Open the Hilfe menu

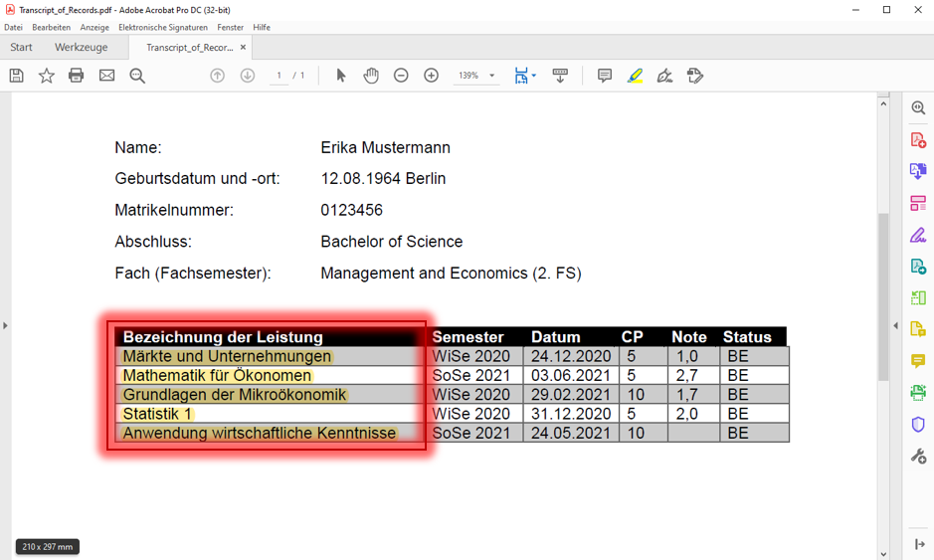pos(262,28)
